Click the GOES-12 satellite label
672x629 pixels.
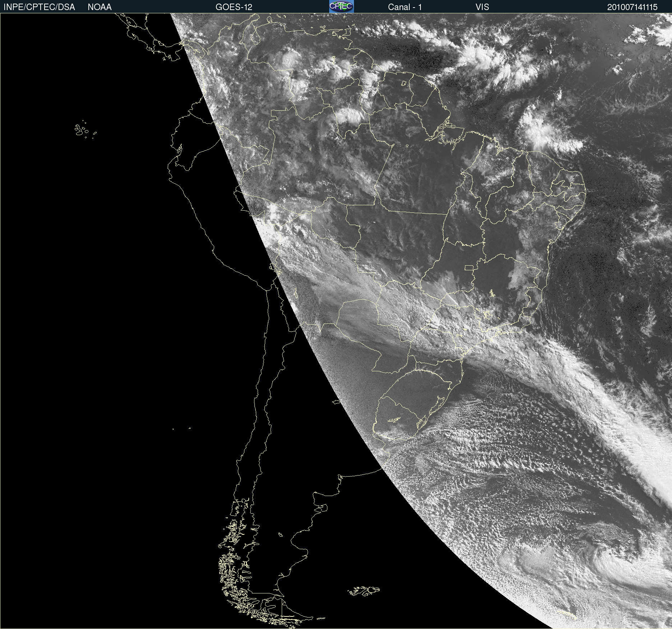point(234,7)
